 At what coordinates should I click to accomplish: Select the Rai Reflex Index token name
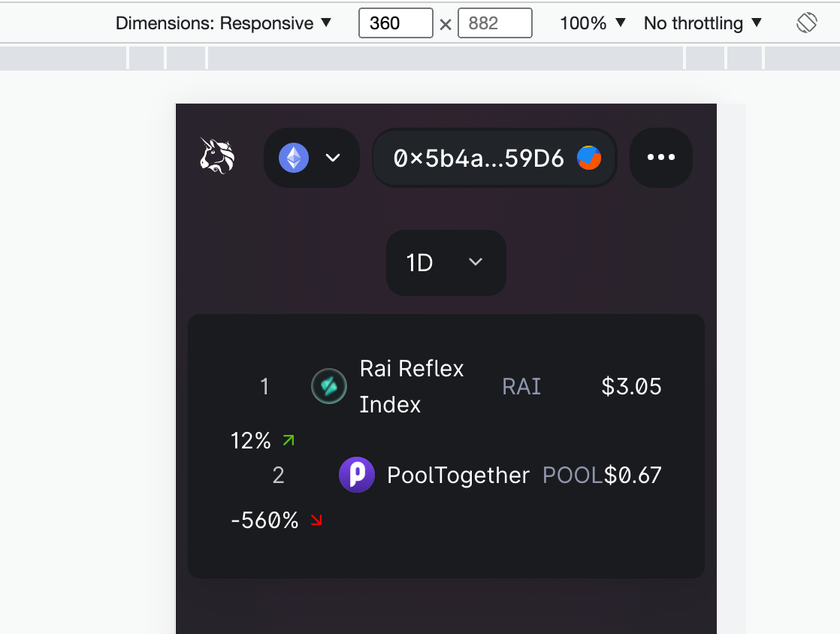click(x=412, y=386)
